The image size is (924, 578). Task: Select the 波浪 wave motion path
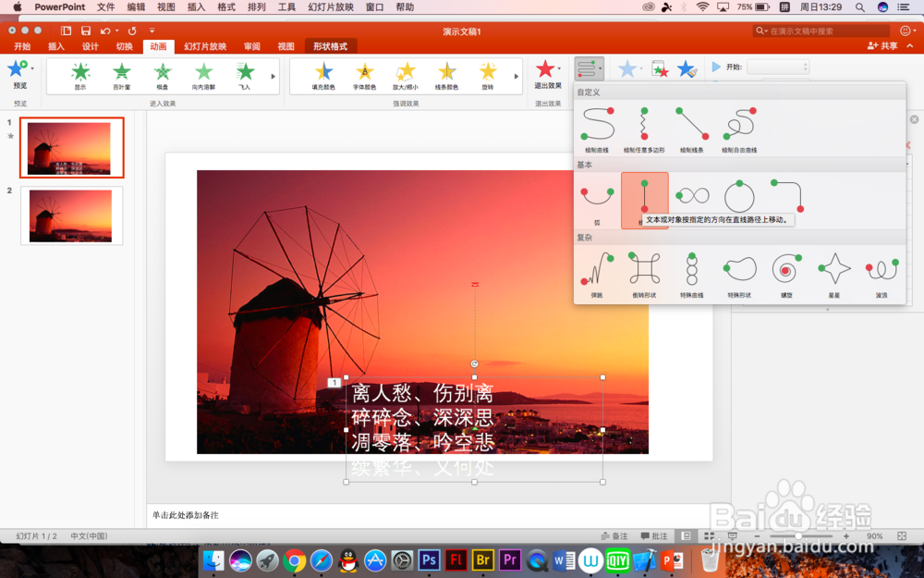pos(881,274)
